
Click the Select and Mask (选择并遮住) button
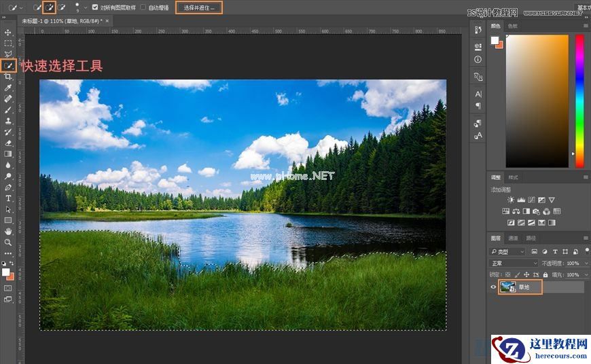click(x=199, y=7)
